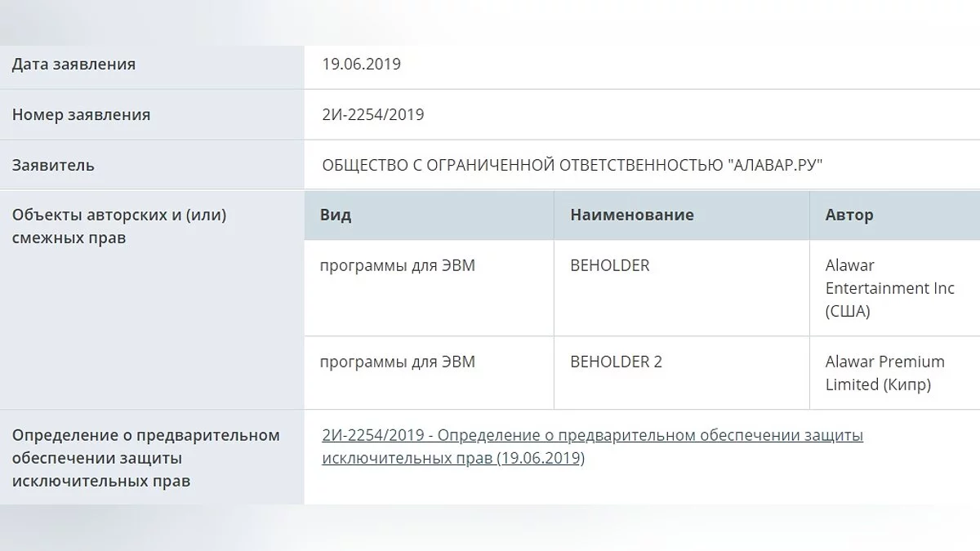Select the applicant name ООО "АЛАВАР.РУ" text
The width and height of the screenshot is (980, 551).
tap(572, 166)
